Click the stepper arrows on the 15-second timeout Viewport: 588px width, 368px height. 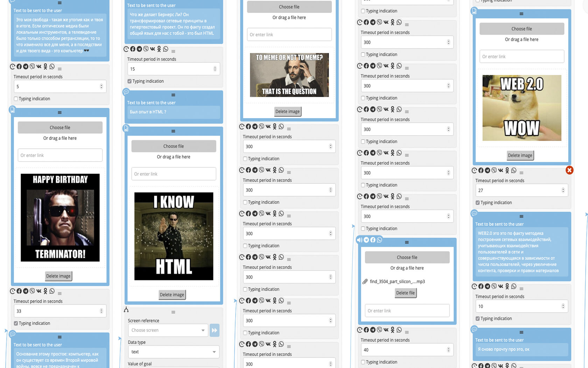click(215, 69)
